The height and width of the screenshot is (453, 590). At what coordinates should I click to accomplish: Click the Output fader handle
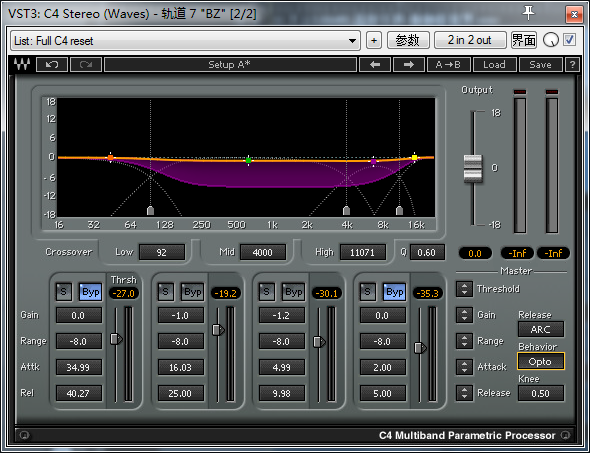tap(473, 169)
